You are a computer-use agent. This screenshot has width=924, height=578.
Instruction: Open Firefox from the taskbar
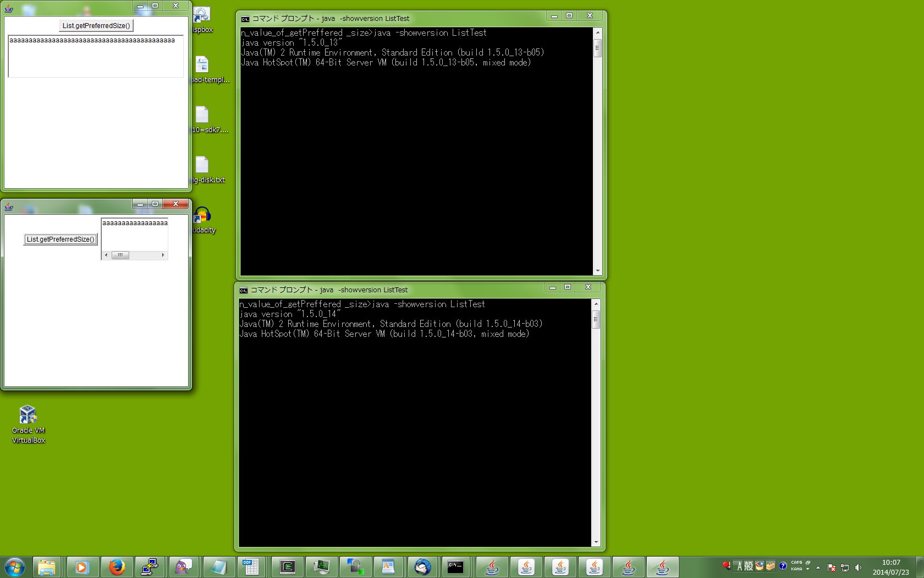pyautogui.click(x=116, y=566)
